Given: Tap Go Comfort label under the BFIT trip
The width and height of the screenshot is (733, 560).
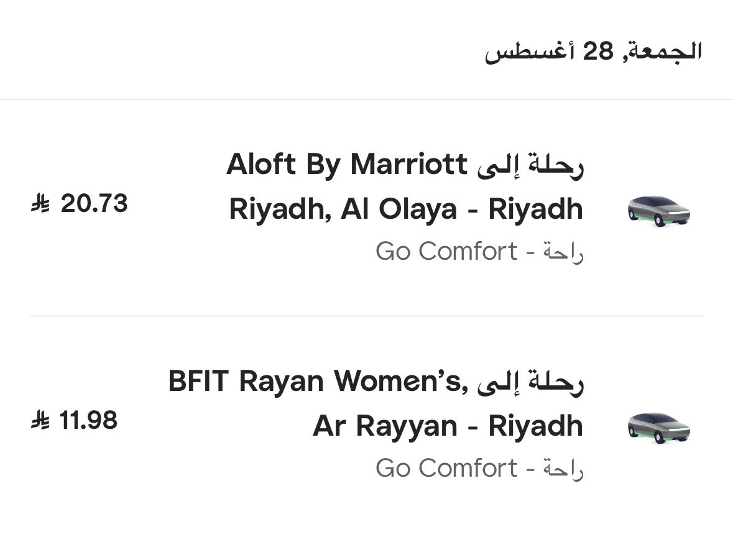Looking at the screenshot, I should point(446,469).
